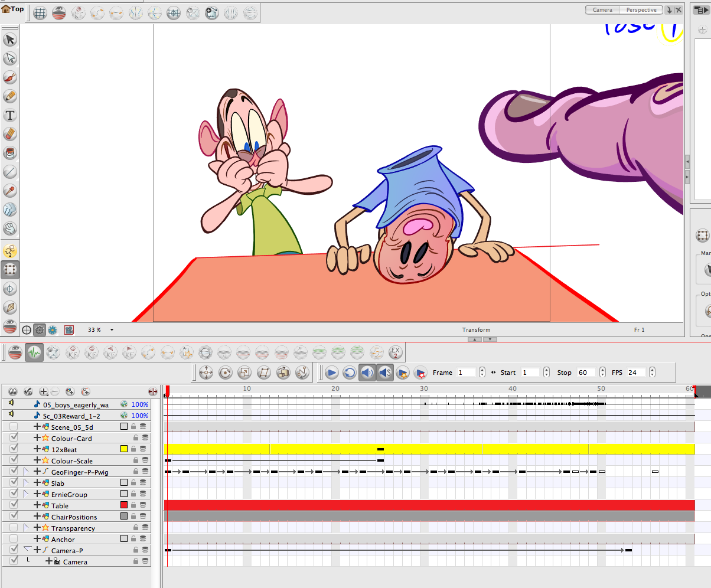Image resolution: width=711 pixels, height=588 pixels.
Task: Click the Rotate icon in playback toolbar
Action: point(225,373)
